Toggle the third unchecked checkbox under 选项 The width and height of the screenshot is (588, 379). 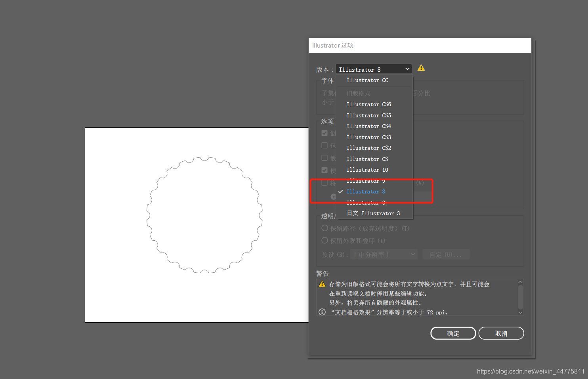pos(325,158)
